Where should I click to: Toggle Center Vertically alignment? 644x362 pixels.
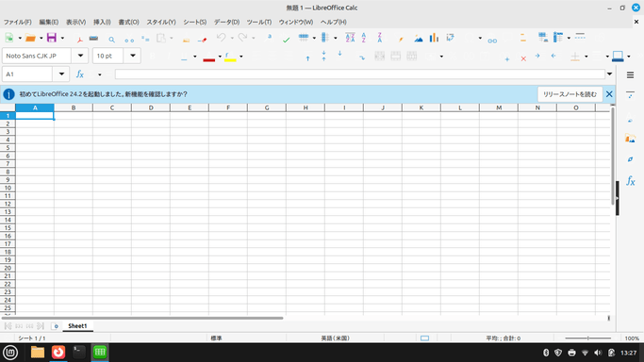pos(324,56)
